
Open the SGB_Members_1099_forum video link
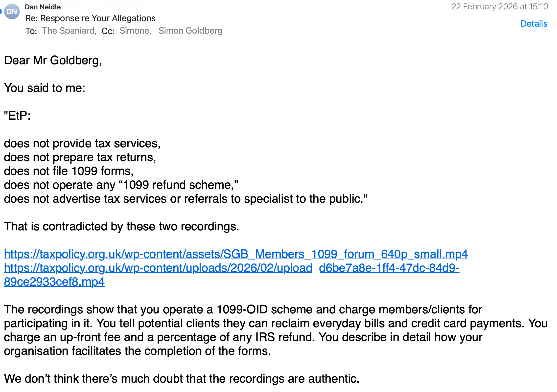tap(236, 254)
